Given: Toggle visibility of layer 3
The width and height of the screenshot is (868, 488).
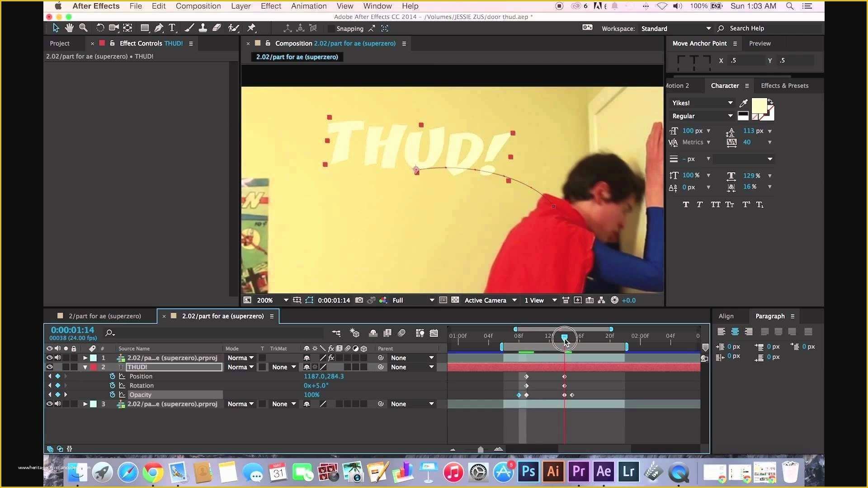Looking at the screenshot, I should 50,404.
